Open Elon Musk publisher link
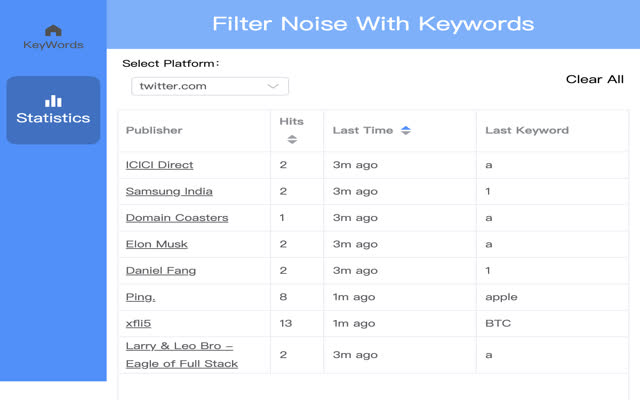The width and height of the screenshot is (640, 400). 157,244
